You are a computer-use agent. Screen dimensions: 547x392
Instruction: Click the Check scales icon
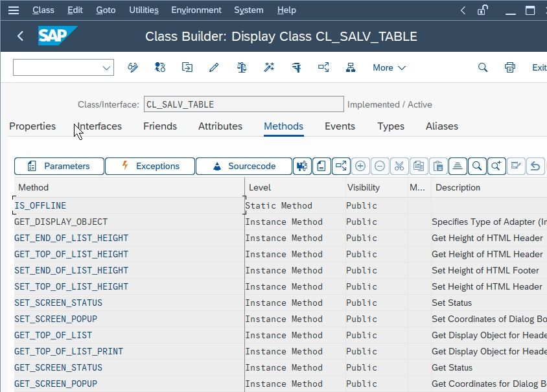[241, 67]
